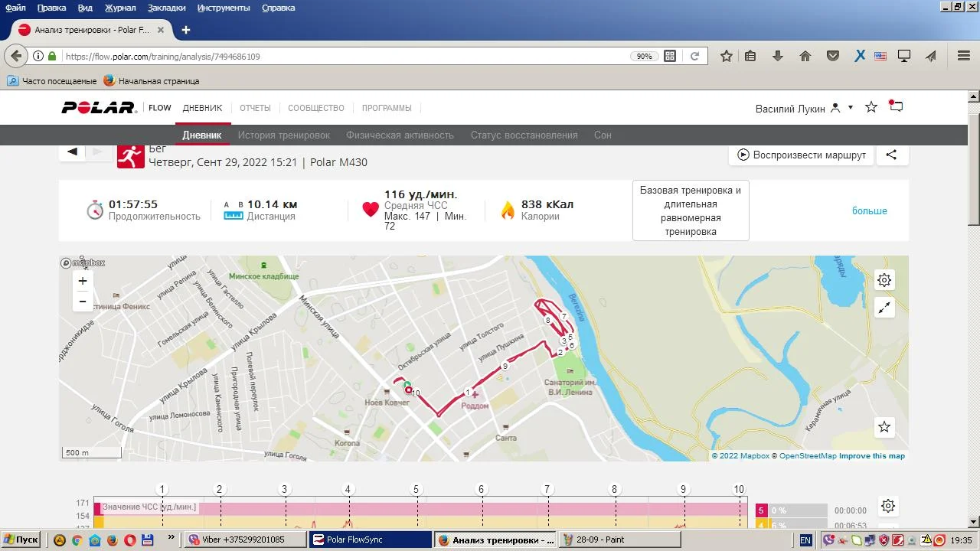
Task: Open notifications icon in Polar header
Action: [896, 107]
